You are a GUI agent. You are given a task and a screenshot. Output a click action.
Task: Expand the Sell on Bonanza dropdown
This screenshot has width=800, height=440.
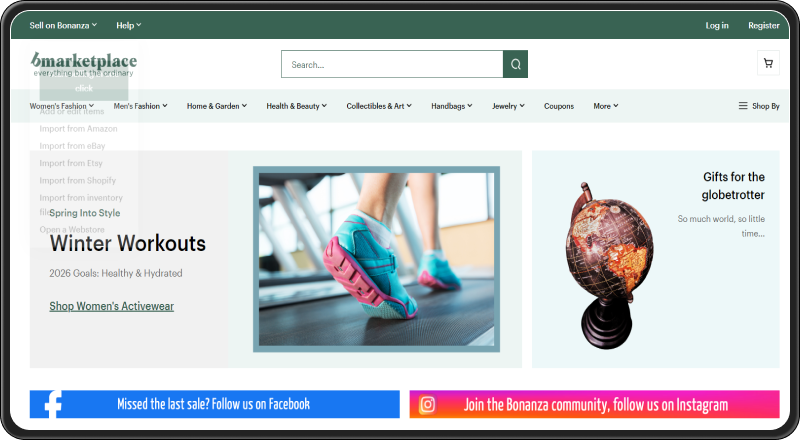click(63, 25)
